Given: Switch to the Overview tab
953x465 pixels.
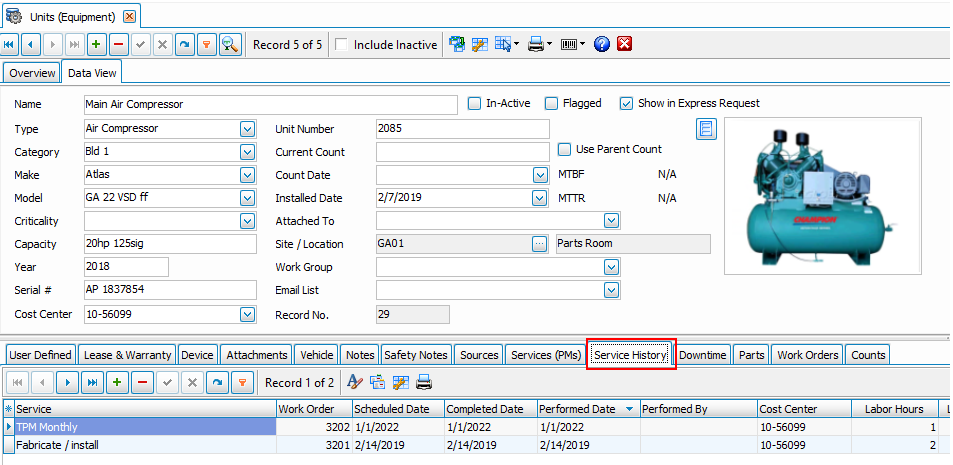Looking at the screenshot, I should (x=32, y=73).
